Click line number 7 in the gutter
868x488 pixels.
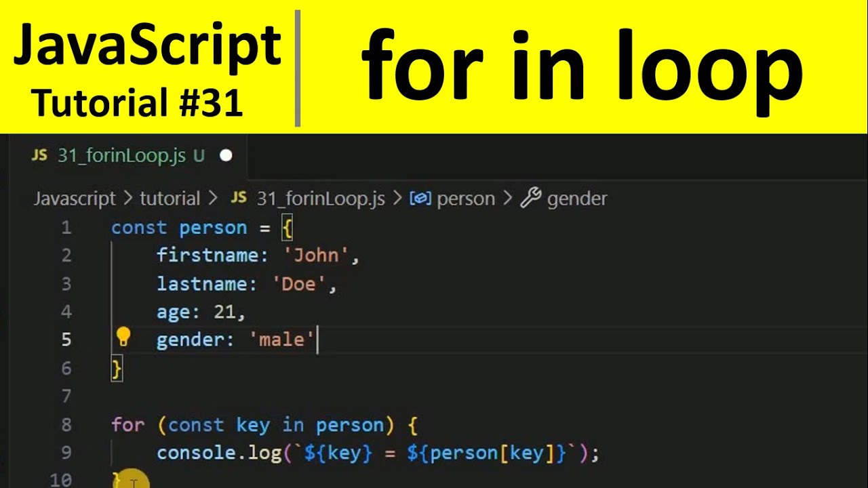tap(66, 396)
